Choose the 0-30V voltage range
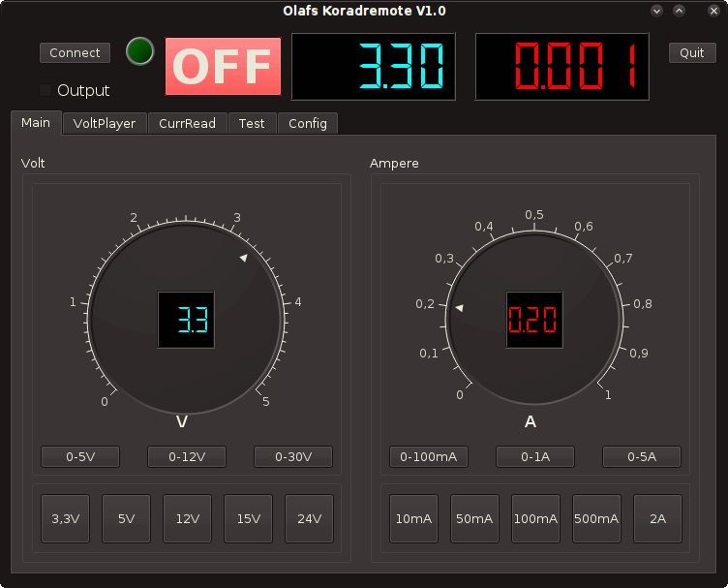The width and height of the screenshot is (728, 588). [292, 456]
